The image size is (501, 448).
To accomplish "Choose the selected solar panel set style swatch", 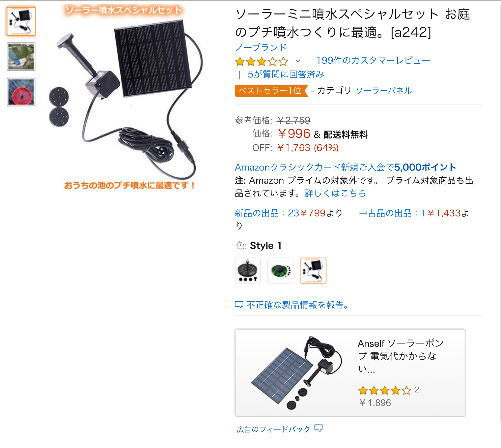I will 313,270.
